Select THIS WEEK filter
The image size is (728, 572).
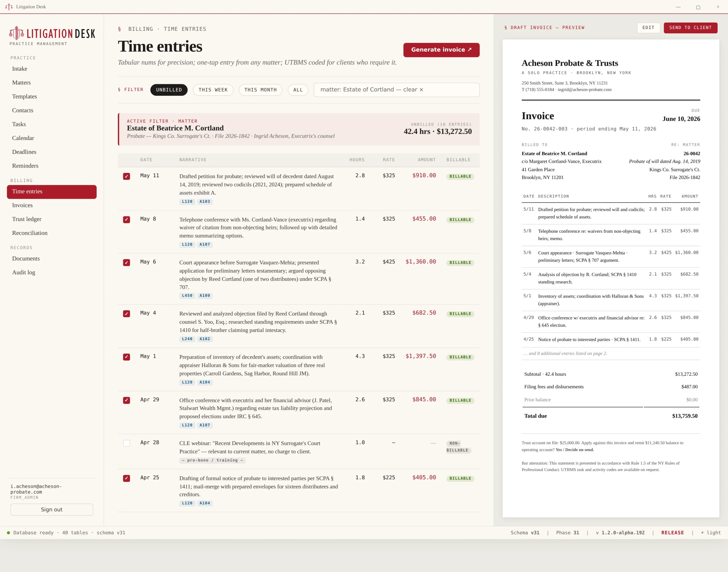213,90
